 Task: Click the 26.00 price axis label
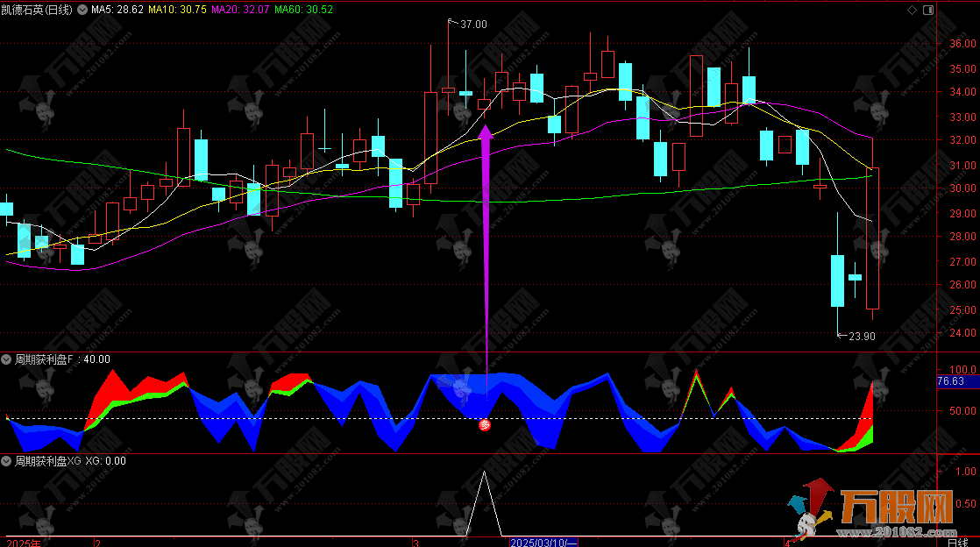pyautogui.click(x=962, y=284)
